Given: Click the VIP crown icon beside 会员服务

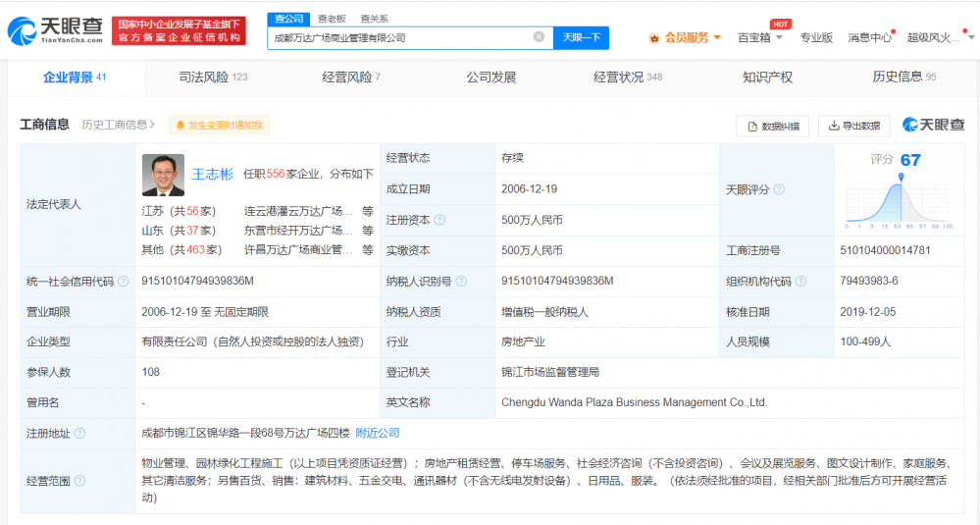Looking at the screenshot, I should 654,38.
